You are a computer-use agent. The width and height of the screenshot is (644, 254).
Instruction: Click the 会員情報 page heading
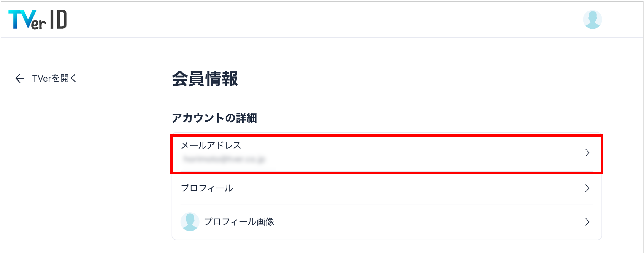click(205, 79)
